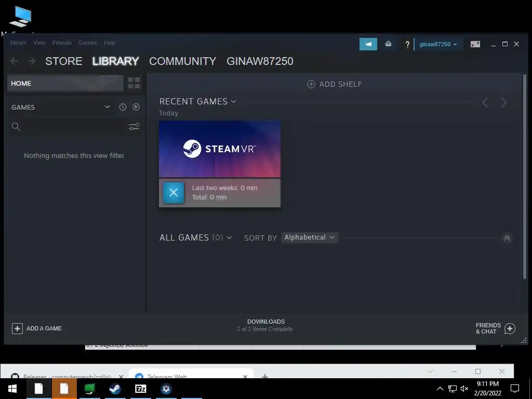Toggle ready-to-play filter icon
532x399 pixels.
[x=136, y=107]
